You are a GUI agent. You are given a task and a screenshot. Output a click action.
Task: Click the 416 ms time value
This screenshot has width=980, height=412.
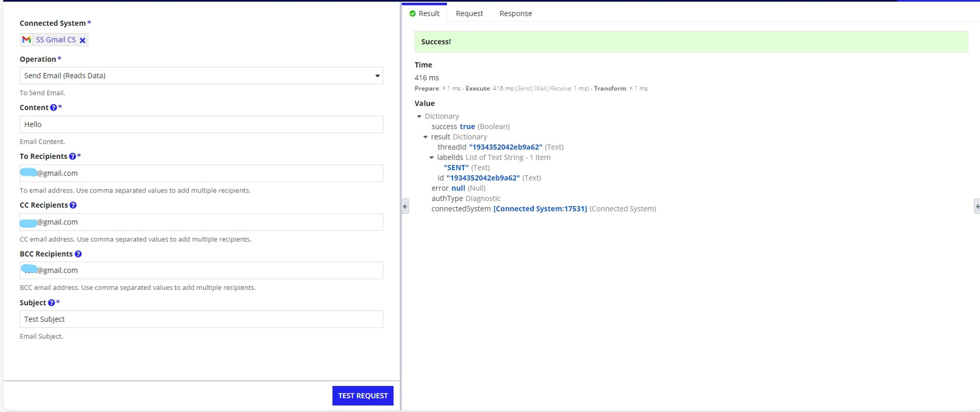click(426, 78)
